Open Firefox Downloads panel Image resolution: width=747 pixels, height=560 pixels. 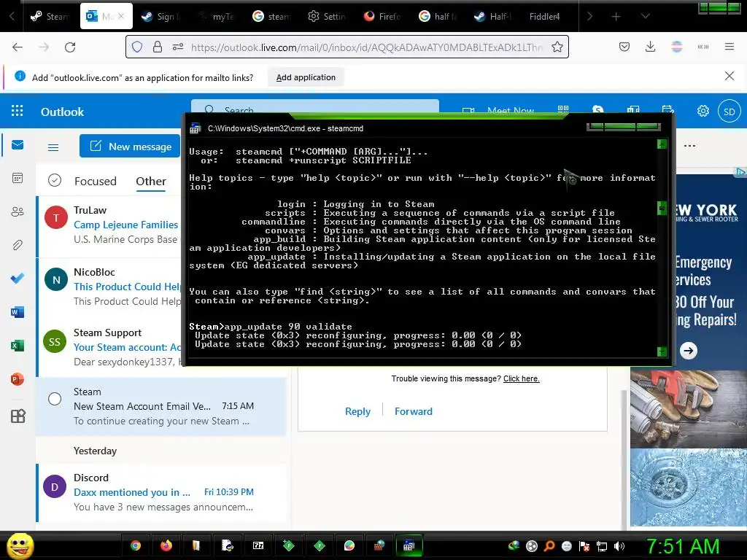pyautogui.click(x=650, y=47)
